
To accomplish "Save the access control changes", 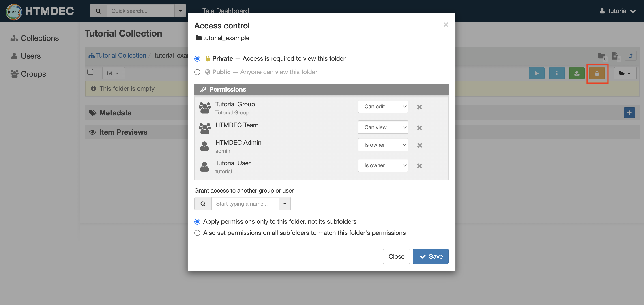I will click(431, 256).
